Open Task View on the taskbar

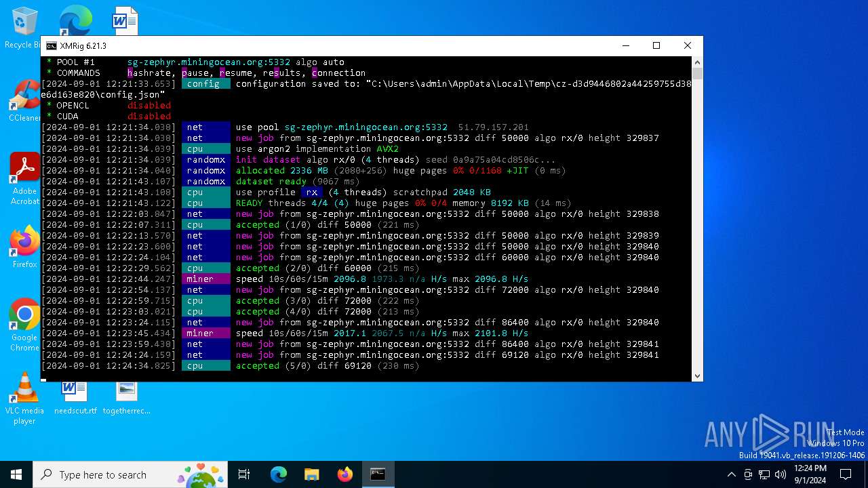(244, 474)
